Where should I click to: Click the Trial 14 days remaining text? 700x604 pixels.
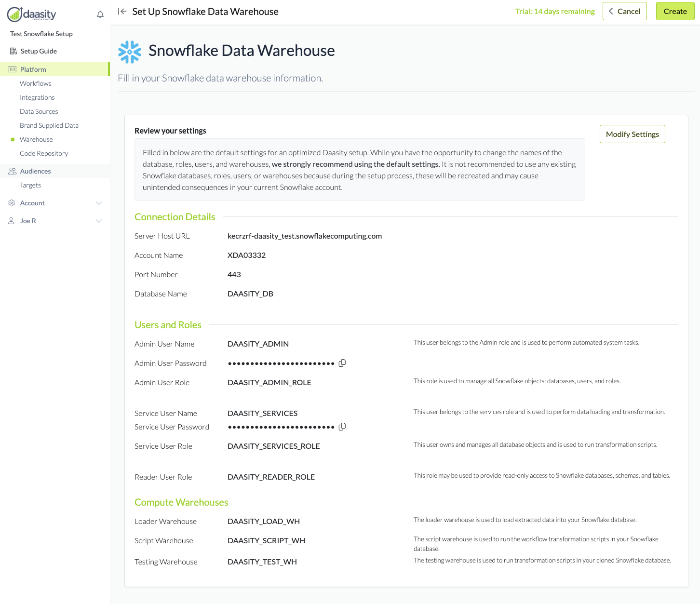(555, 12)
